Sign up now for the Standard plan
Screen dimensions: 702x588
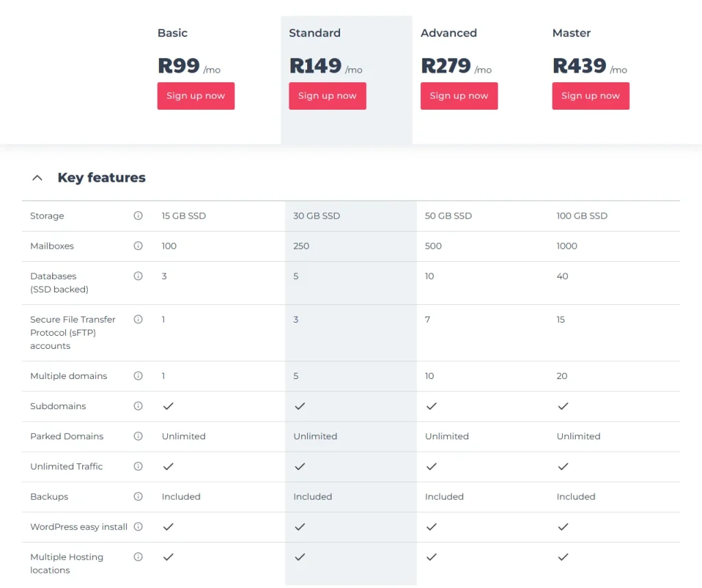coord(327,96)
